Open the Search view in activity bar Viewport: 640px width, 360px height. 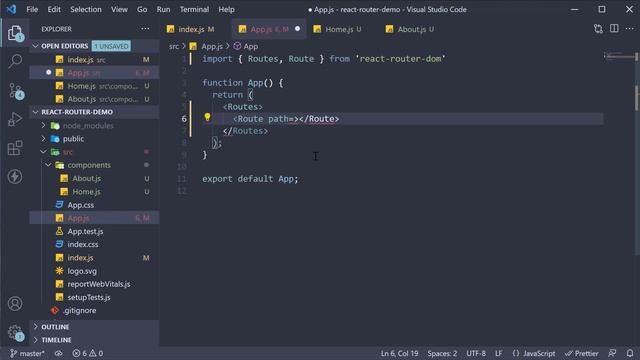point(15,61)
